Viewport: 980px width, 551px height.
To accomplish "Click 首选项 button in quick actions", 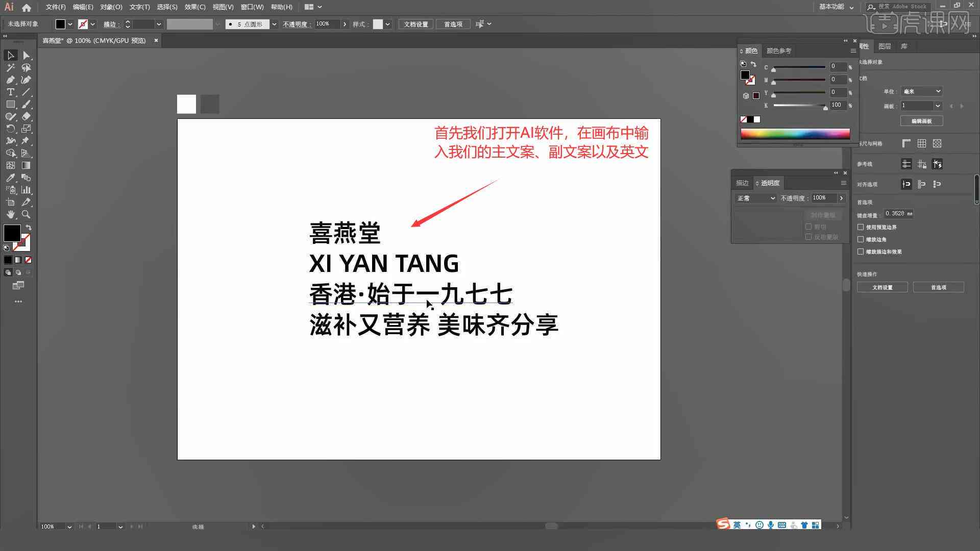I will [938, 287].
